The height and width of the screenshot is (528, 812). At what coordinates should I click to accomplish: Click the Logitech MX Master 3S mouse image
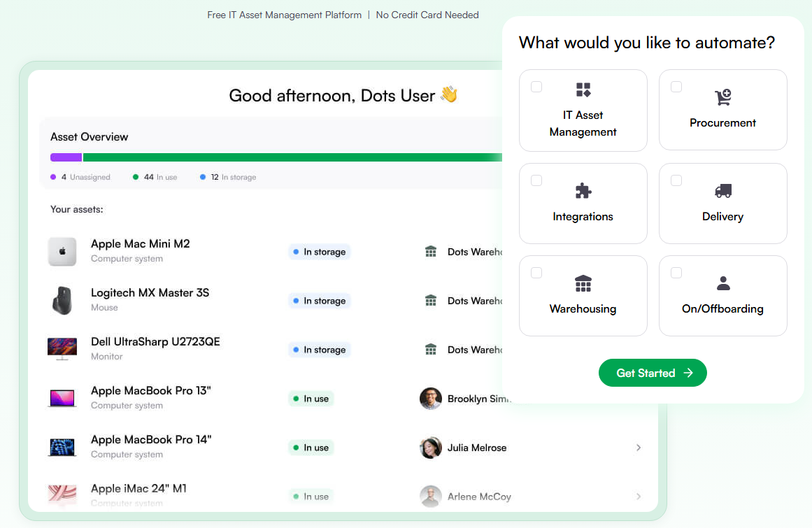point(62,301)
